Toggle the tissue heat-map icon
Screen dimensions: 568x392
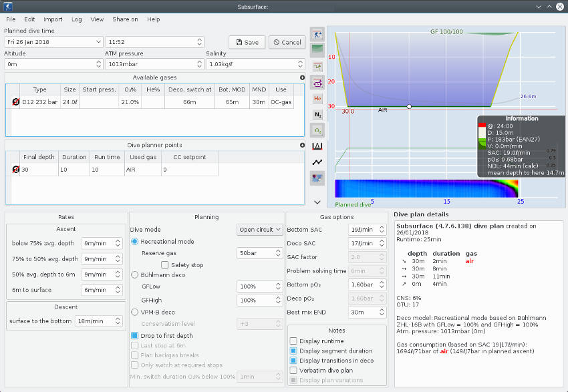[318, 178]
